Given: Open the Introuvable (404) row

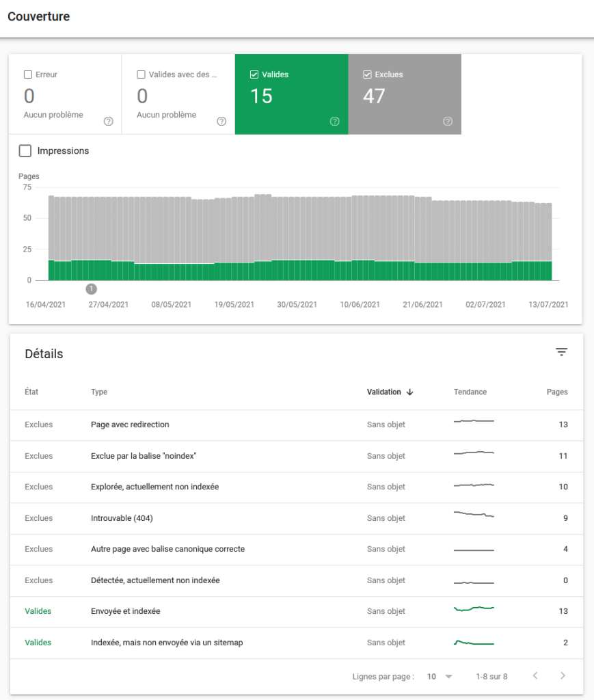Looking at the screenshot, I should point(122,518).
